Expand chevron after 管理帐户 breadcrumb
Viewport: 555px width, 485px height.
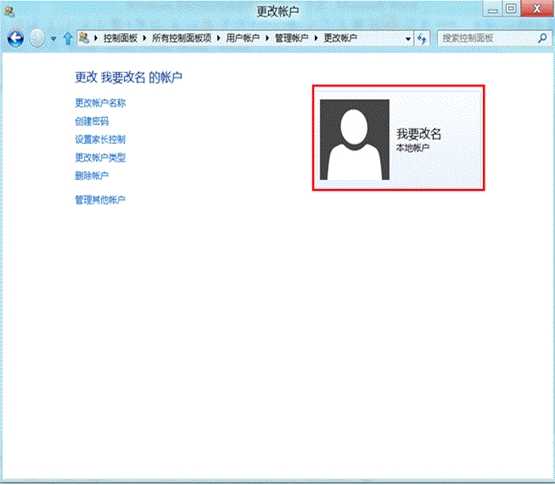coord(316,38)
